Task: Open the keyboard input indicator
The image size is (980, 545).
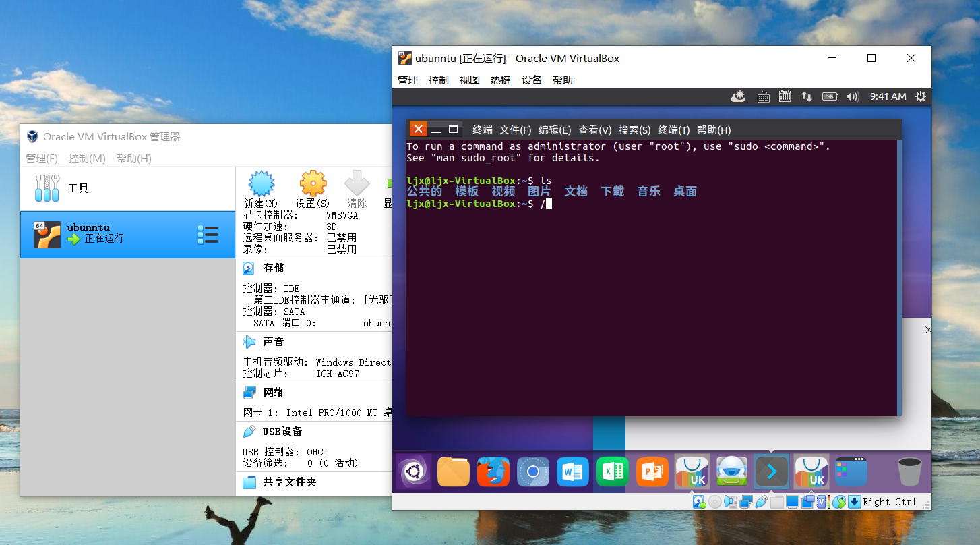Action: [763, 96]
